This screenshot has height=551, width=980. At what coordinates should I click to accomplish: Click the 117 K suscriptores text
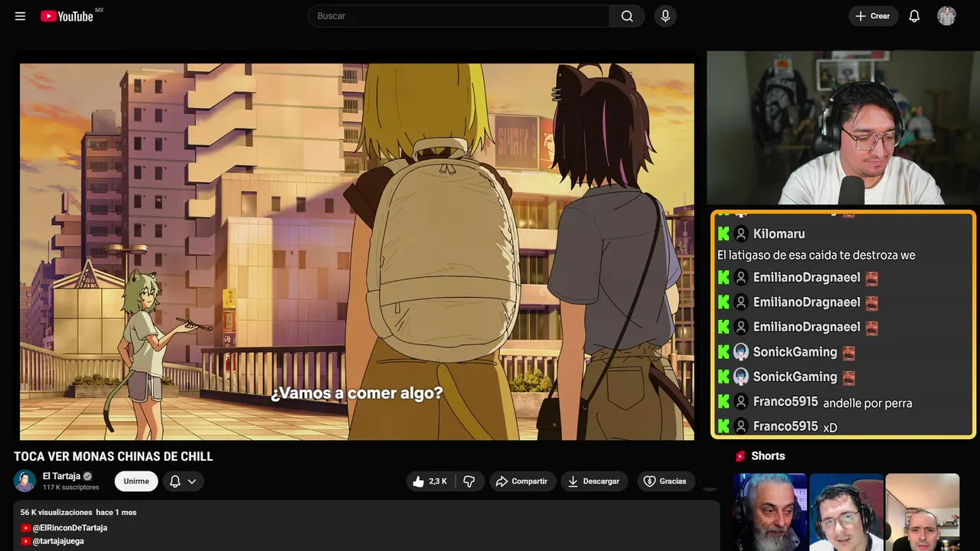tap(71, 487)
